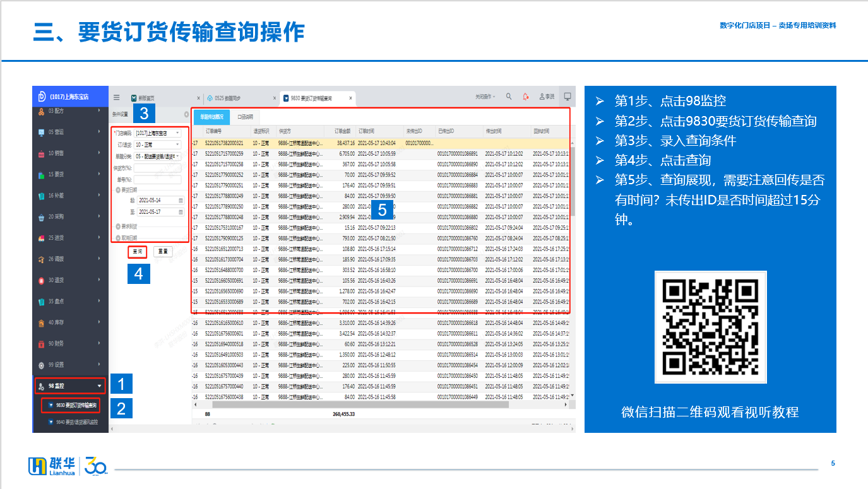Expand the 10 销售 submenu arrow
Screen dimensions: 868x489
[99, 153]
